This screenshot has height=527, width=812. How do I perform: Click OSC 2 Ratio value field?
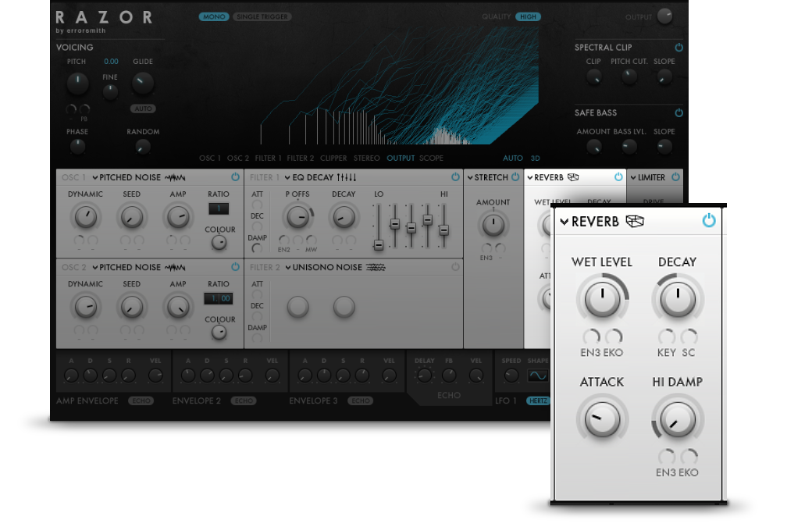tap(219, 299)
